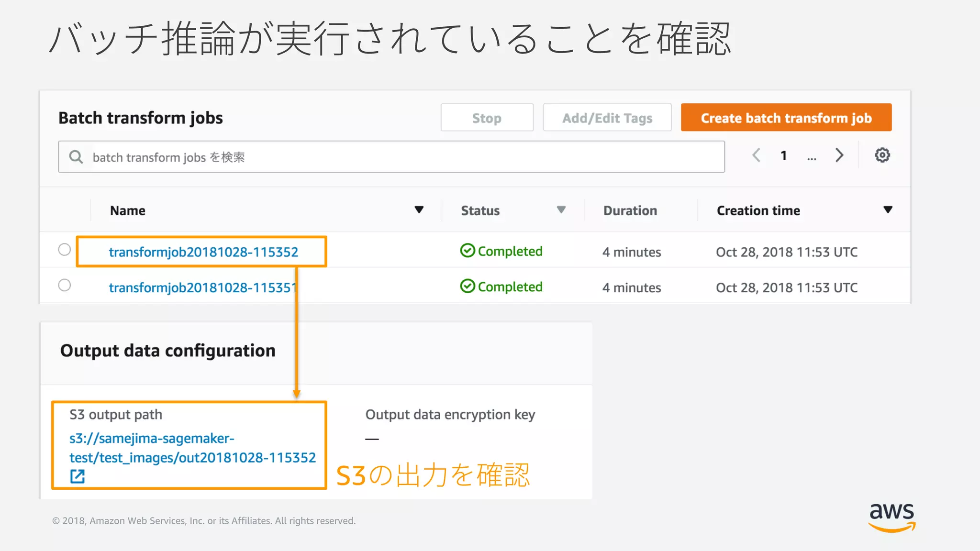Image resolution: width=980 pixels, height=551 pixels.
Task: Click the settings gear icon
Action: [882, 155]
